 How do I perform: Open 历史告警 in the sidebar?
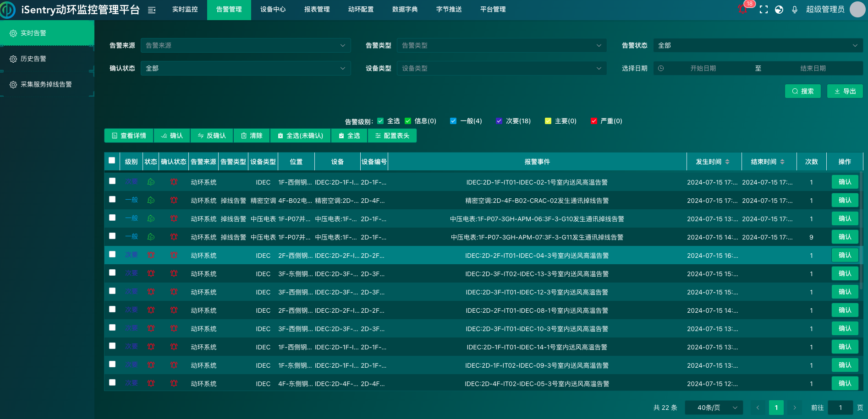tap(47, 59)
